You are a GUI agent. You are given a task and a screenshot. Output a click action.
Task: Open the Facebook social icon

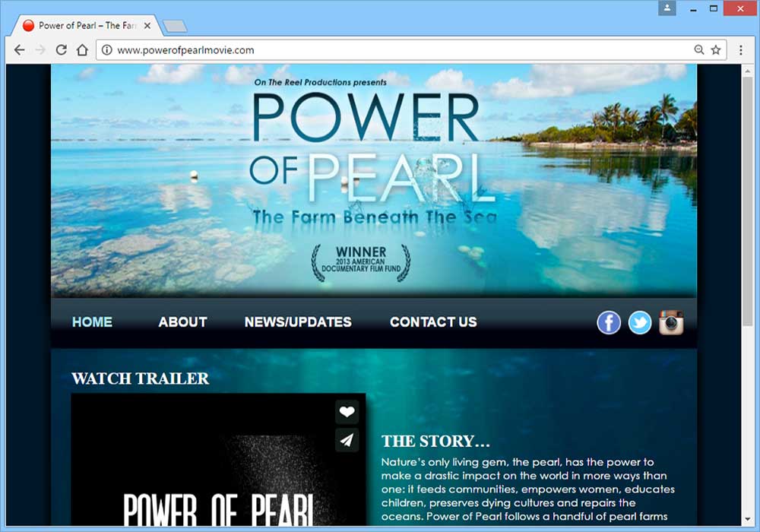(x=609, y=323)
